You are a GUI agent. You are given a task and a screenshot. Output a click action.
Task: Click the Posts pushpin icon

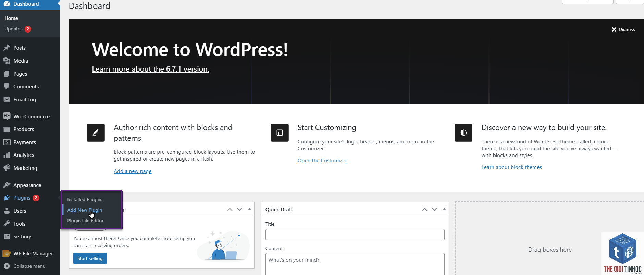point(7,48)
